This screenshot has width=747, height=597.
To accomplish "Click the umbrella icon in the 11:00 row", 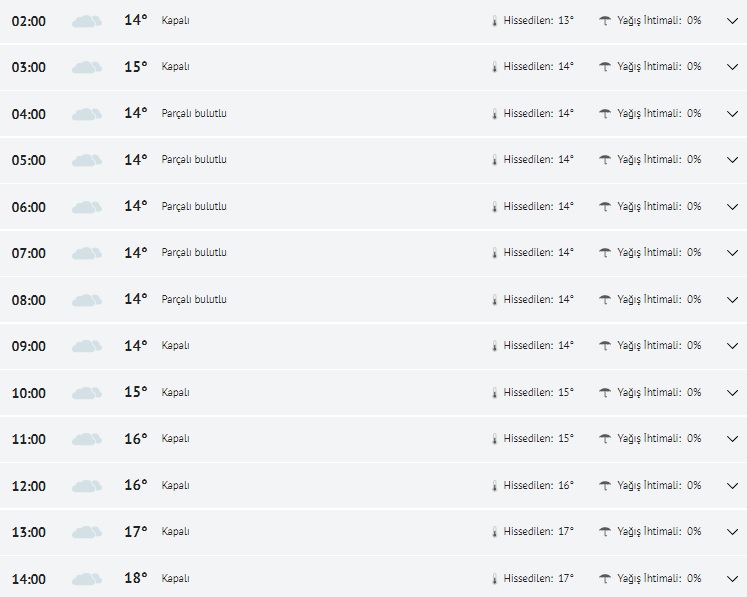I will 605,439.
